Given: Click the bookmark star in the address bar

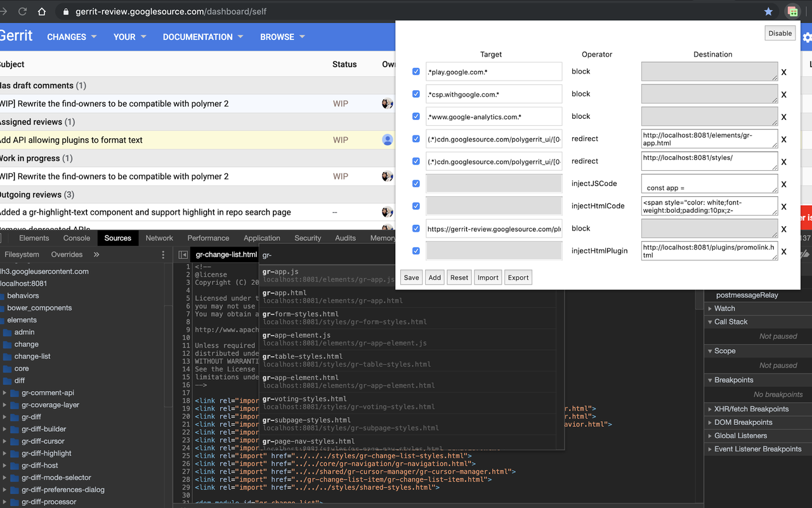Looking at the screenshot, I should [x=768, y=11].
